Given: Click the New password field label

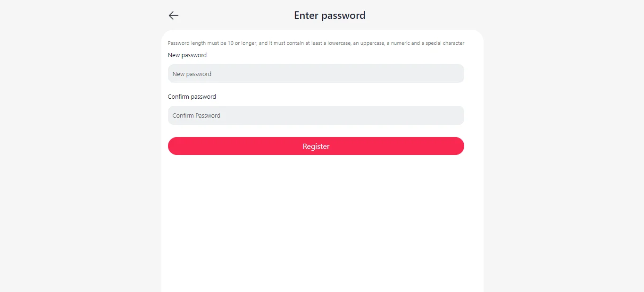Looking at the screenshot, I should (x=187, y=55).
